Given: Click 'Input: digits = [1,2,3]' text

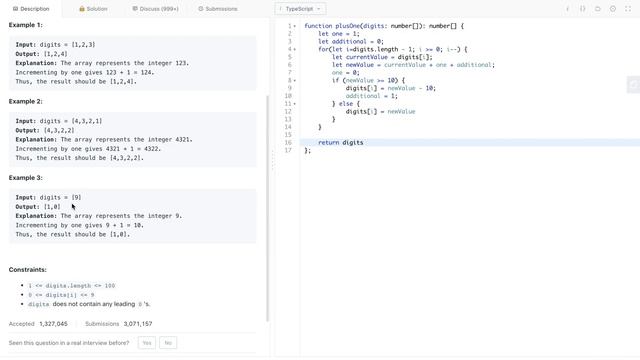Looking at the screenshot, I should (55, 44).
